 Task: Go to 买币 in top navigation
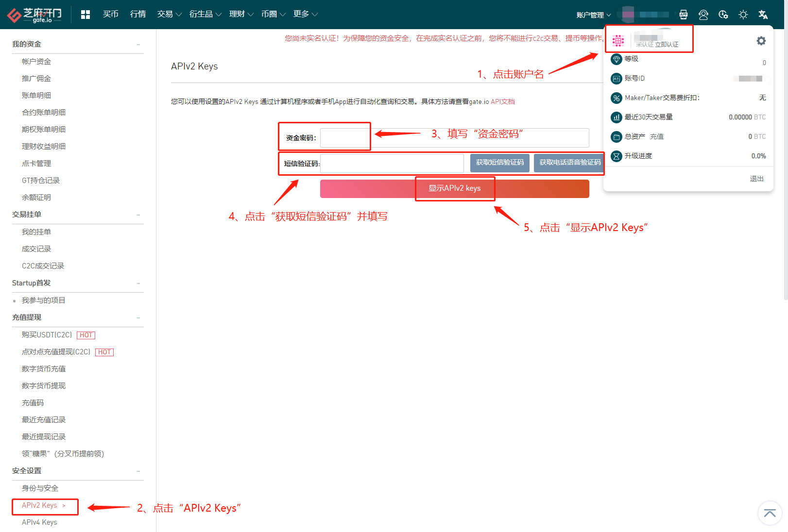[x=111, y=14]
